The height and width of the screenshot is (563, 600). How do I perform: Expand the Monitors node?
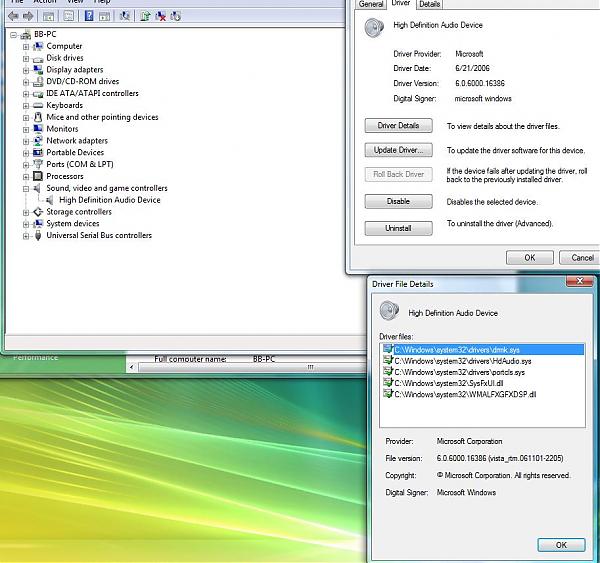(26, 129)
